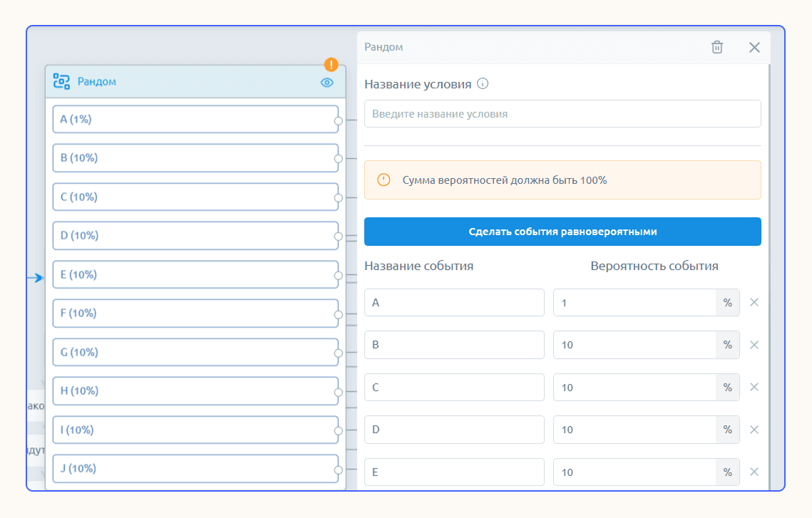The width and height of the screenshot is (812, 518).
Task: Click Сделать события равновероятными button
Action: [562, 232]
